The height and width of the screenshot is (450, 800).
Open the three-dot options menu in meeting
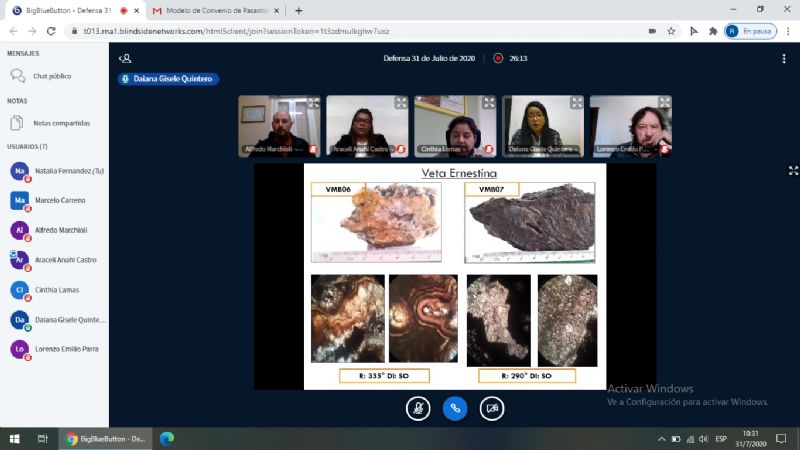tap(783, 59)
